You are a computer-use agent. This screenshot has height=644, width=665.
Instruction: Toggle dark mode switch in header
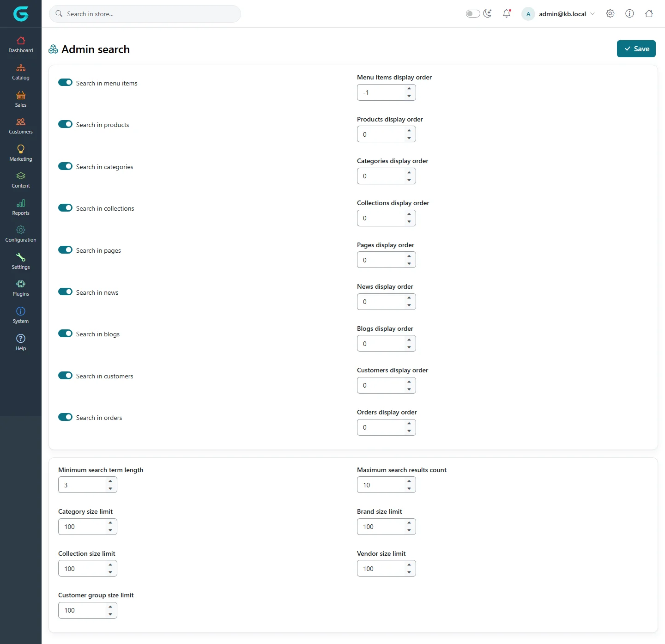pos(473,14)
